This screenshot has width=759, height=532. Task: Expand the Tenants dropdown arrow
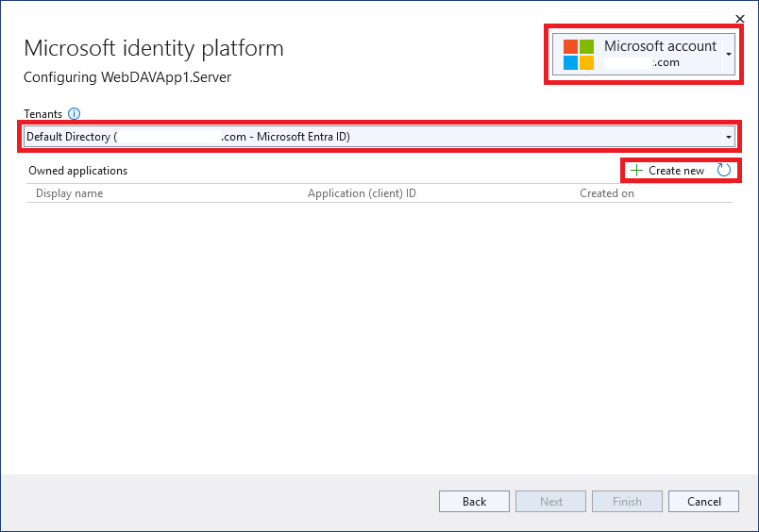click(x=729, y=137)
